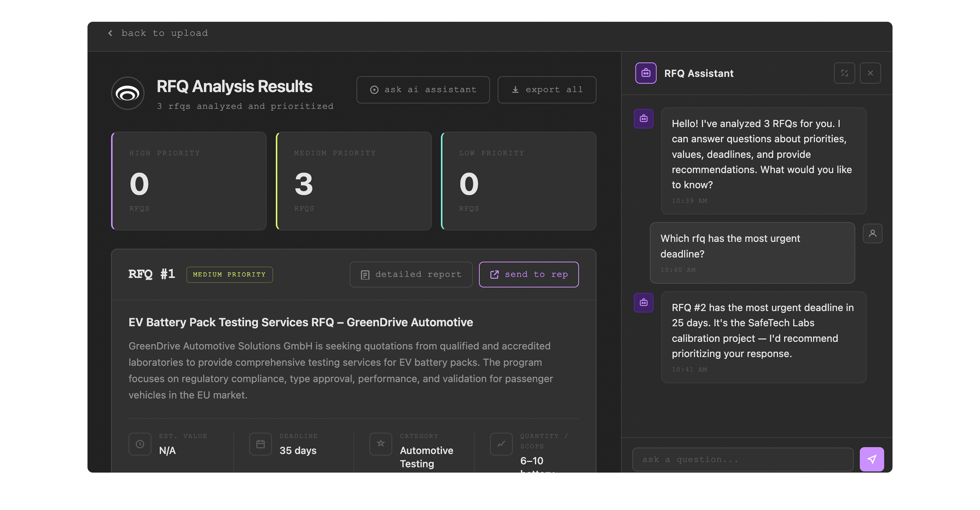Click '3 rfqs analyzed and prioritized' subtitle
This screenshot has height=510, width=980.
point(245,106)
